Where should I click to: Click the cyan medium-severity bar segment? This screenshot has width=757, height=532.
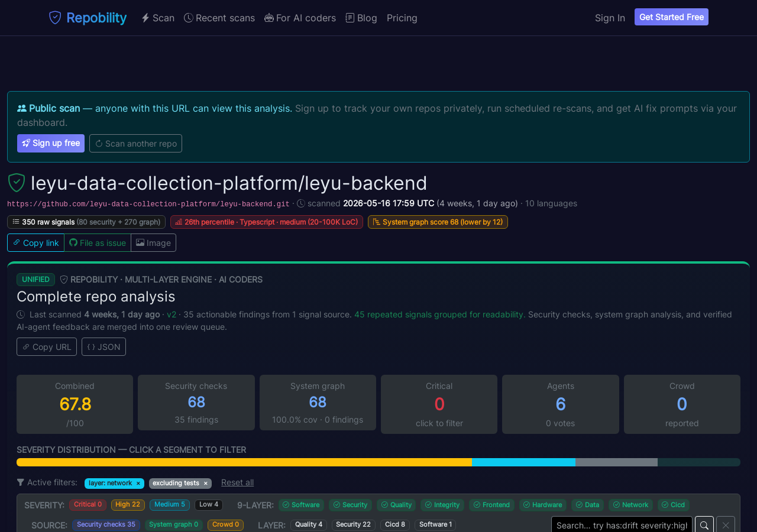(x=523, y=462)
